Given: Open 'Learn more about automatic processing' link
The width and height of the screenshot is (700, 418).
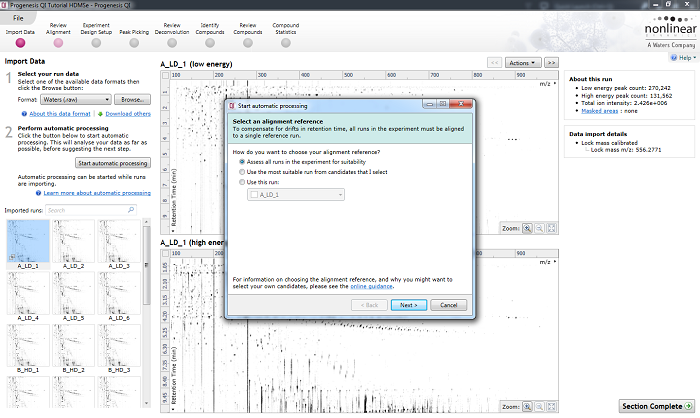Looking at the screenshot, I should (x=97, y=193).
